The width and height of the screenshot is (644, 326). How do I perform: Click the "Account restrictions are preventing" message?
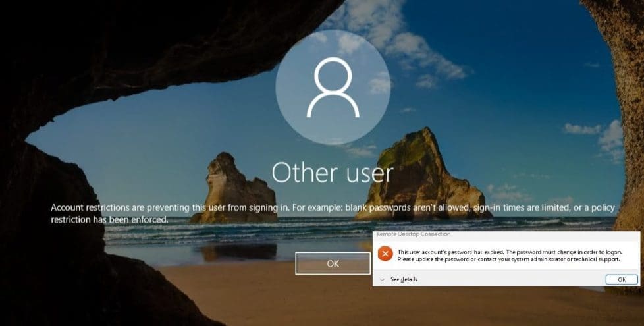click(x=333, y=213)
